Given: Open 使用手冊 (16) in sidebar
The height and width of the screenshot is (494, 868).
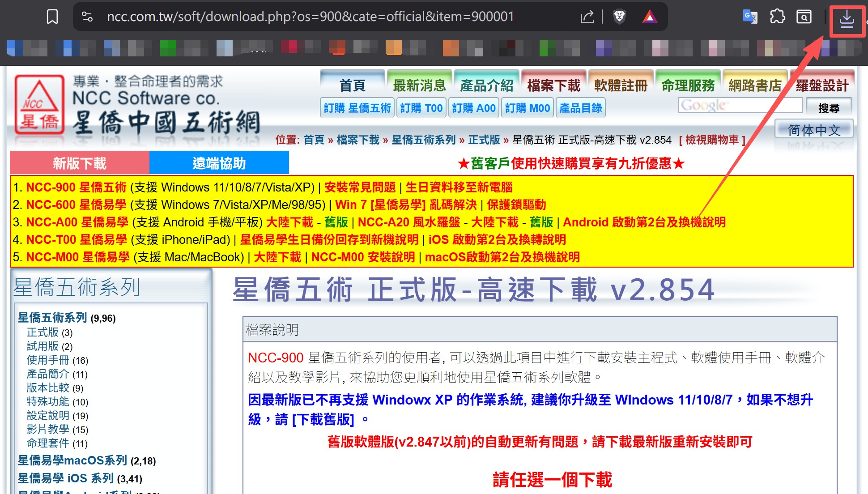Looking at the screenshot, I should pyautogui.click(x=48, y=360).
